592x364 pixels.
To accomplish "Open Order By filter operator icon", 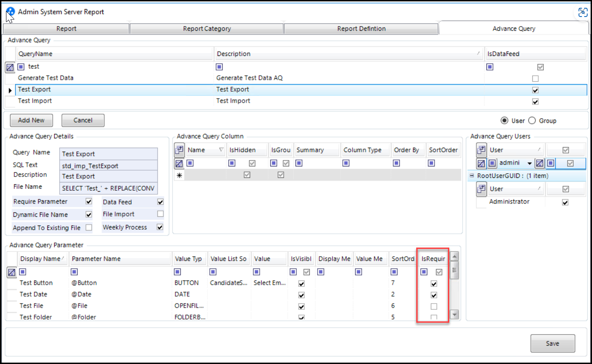I will (397, 163).
